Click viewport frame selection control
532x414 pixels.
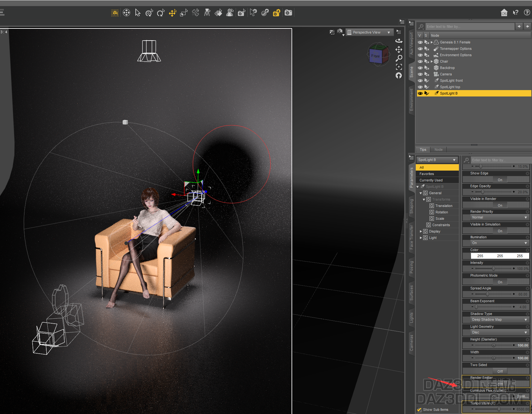pos(399,67)
